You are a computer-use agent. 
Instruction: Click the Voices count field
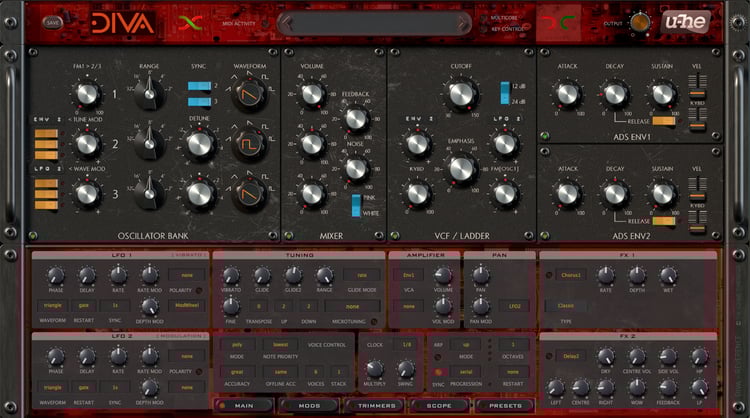pos(315,372)
